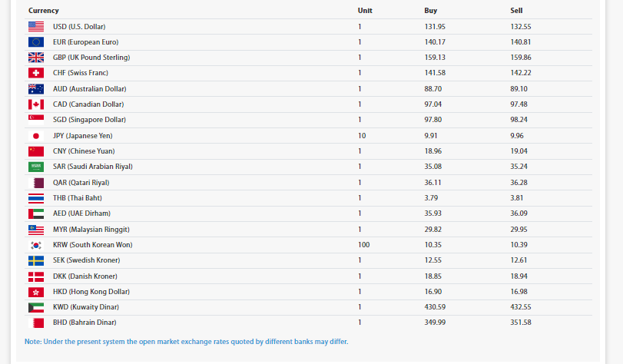Click the Hong Kong Dollar flag
Viewport: 623px width, 364px height.
(x=36, y=292)
